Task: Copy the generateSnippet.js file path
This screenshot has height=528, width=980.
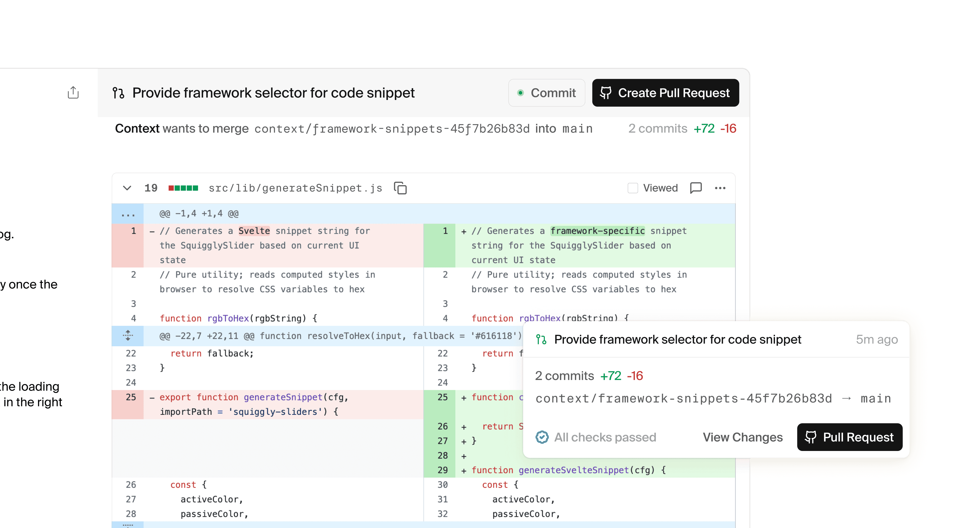Action: coord(400,188)
